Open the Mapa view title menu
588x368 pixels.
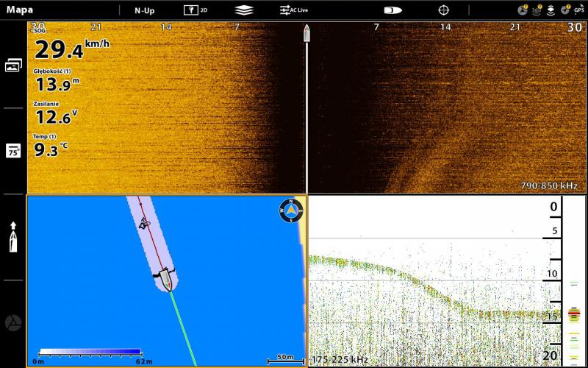[20, 10]
